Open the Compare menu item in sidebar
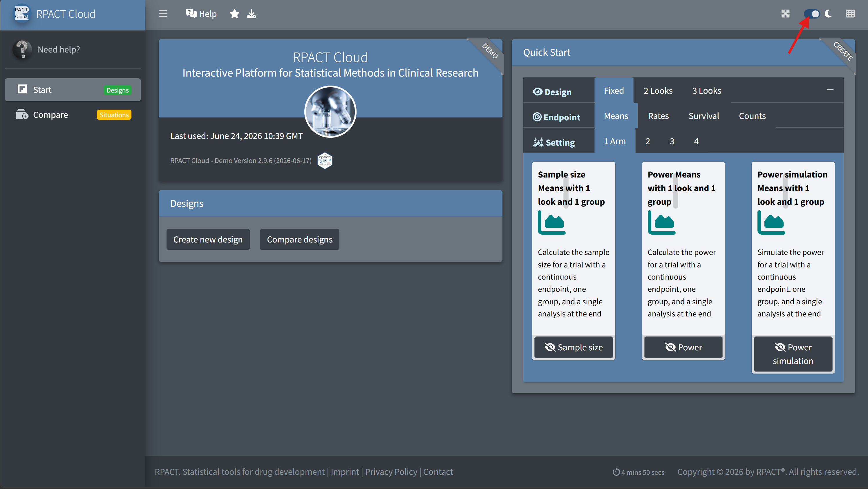 73,115
